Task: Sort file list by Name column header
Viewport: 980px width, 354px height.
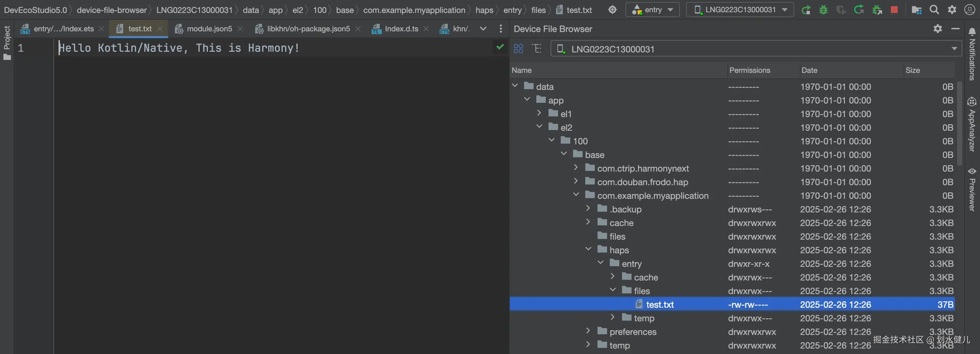Action: pos(618,70)
